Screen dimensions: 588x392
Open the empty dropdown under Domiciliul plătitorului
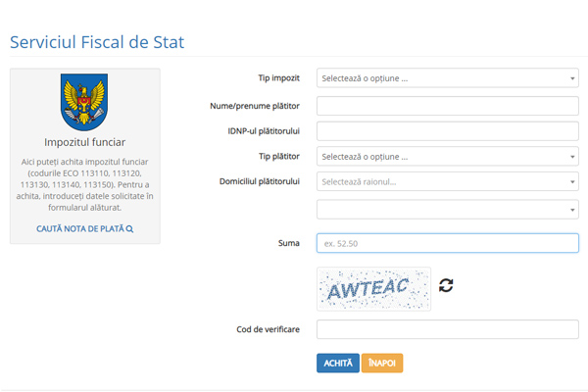(448, 210)
